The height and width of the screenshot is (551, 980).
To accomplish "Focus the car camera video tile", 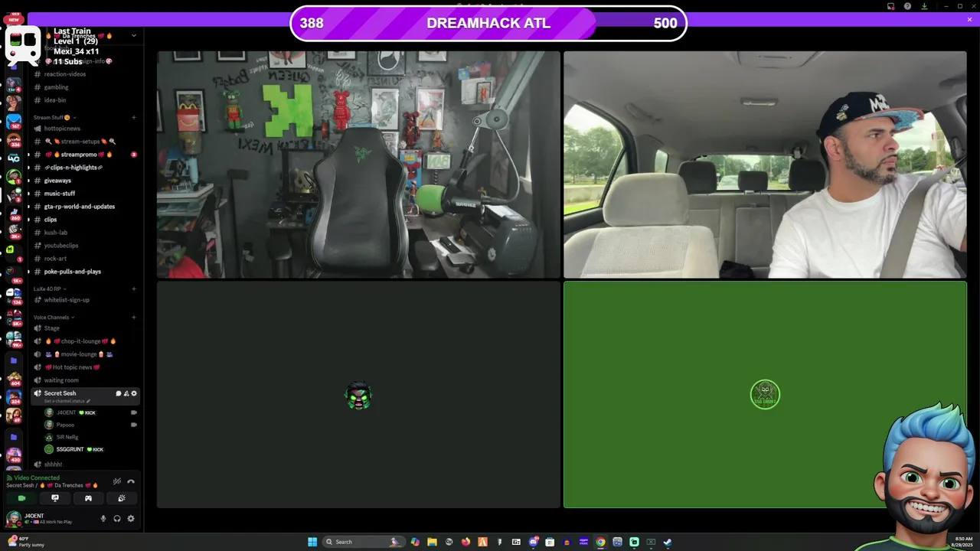I will (765, 165).
